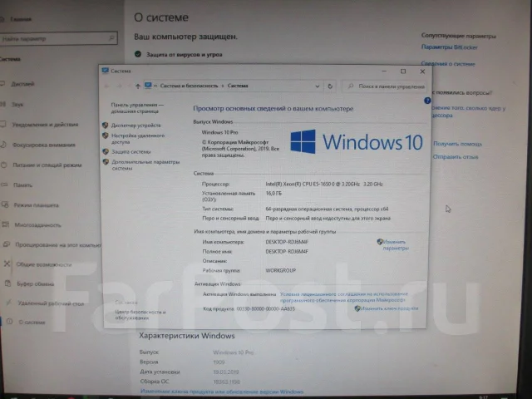Click Изменить параметры link

395,245
